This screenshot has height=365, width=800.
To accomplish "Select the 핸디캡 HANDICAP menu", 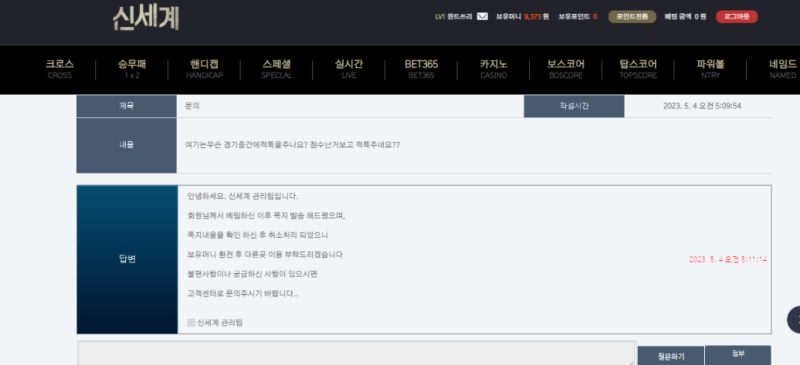I will pos(204,69).
